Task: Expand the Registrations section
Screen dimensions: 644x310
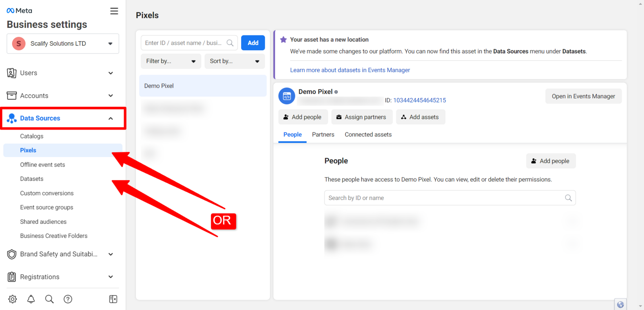Action: (x=111, y=277)
